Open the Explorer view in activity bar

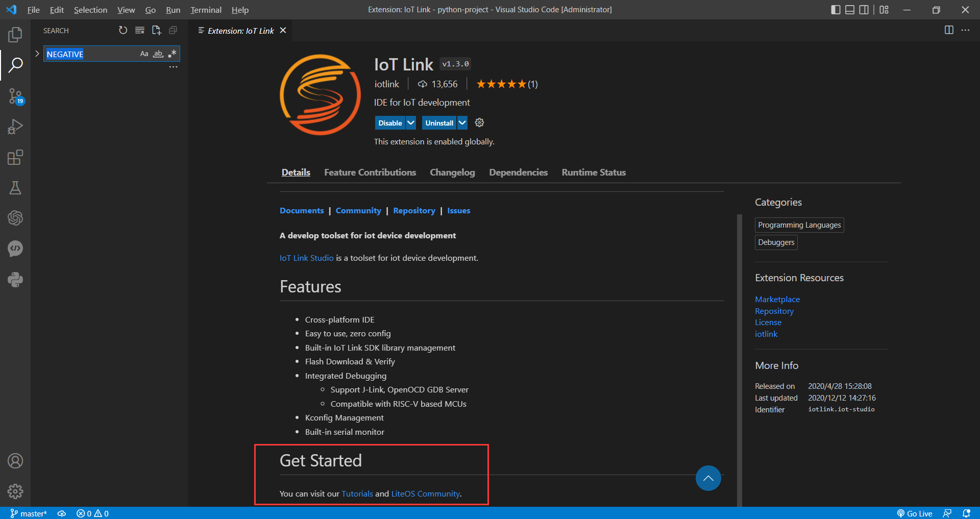(x=15, y=35)
